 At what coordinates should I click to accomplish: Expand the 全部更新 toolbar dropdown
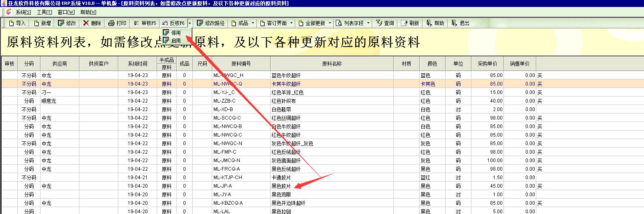coord(330,24)
